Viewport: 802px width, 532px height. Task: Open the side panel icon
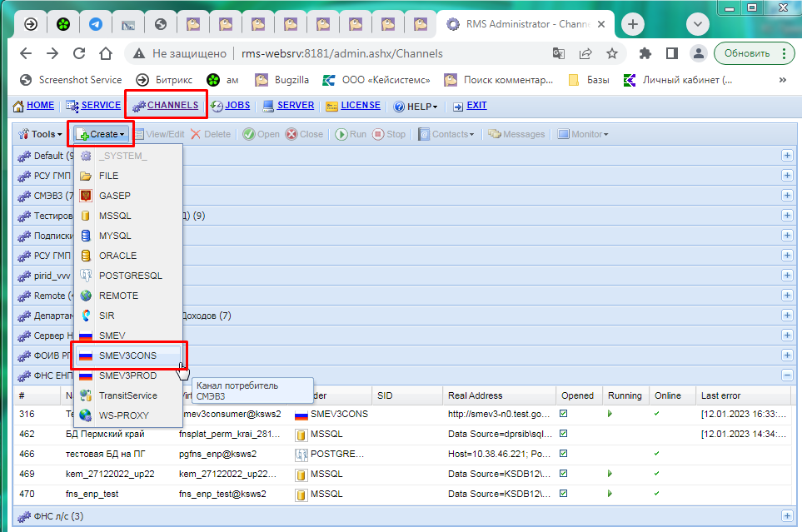pos(671,53)
